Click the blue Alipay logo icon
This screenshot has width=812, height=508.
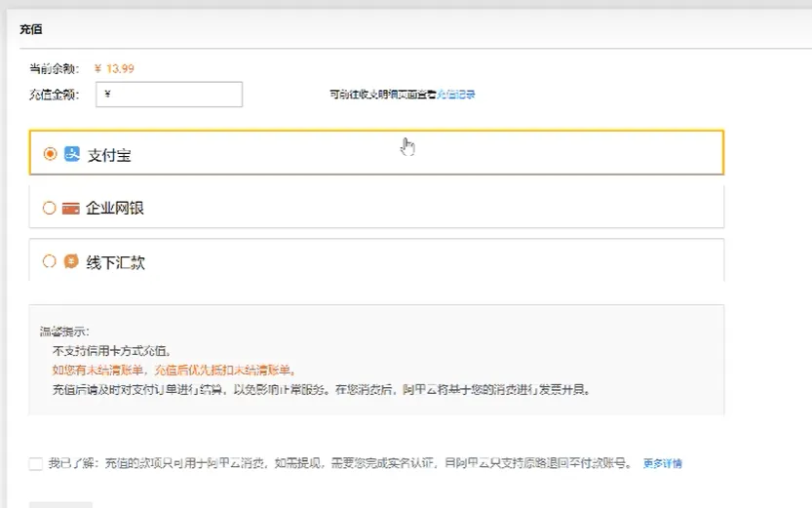pos(72,154)
